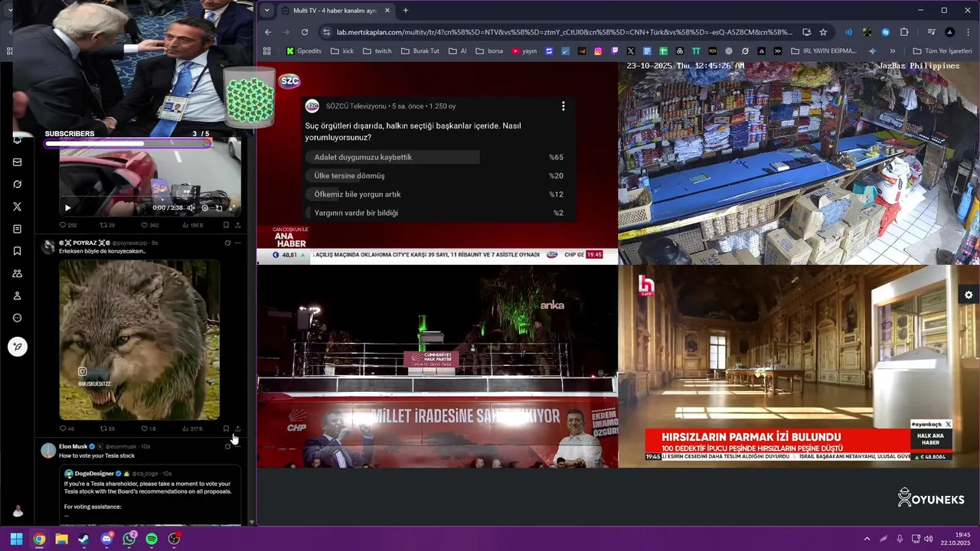Toggle picture-in-picture on tweet video

pos(218,207)
